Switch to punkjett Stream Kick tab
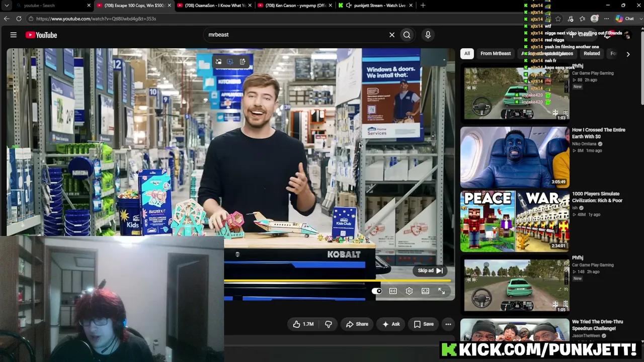644x362 pixels. pyautogui.click(x=375, y=6)
